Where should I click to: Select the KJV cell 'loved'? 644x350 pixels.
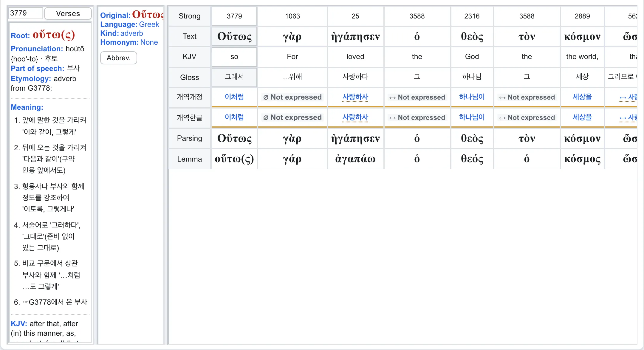point(355,57)
